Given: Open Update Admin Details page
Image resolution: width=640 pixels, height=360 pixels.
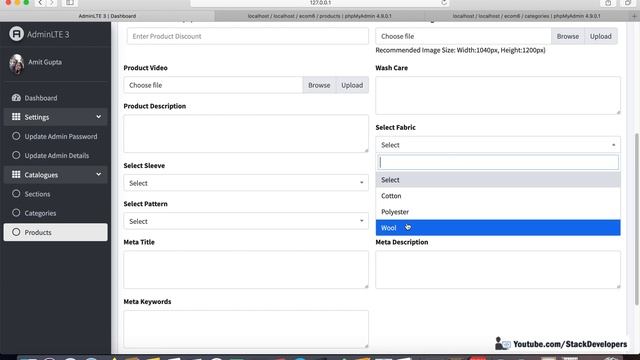Looking at the screenshot, I should point(56,155).
